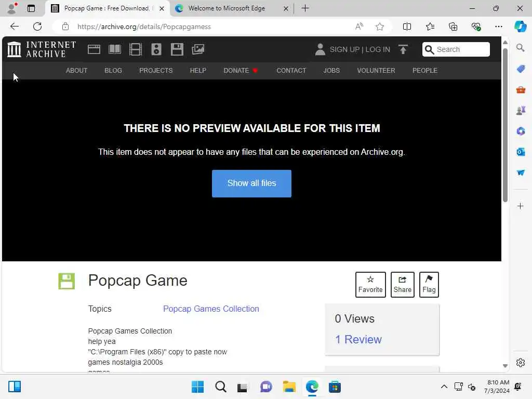Screen dimensions: 532x399
Task: Open the BLOG menu item
Action: [113, 71]
